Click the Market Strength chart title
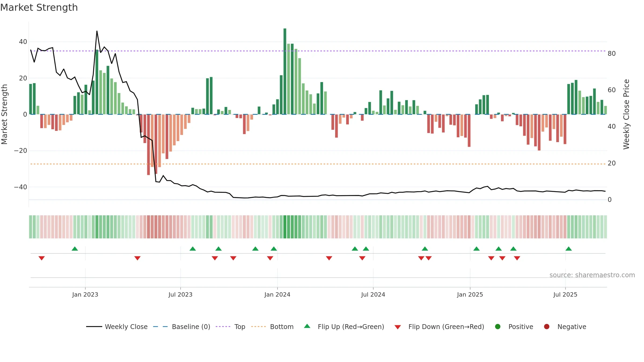 click(39, 8)
